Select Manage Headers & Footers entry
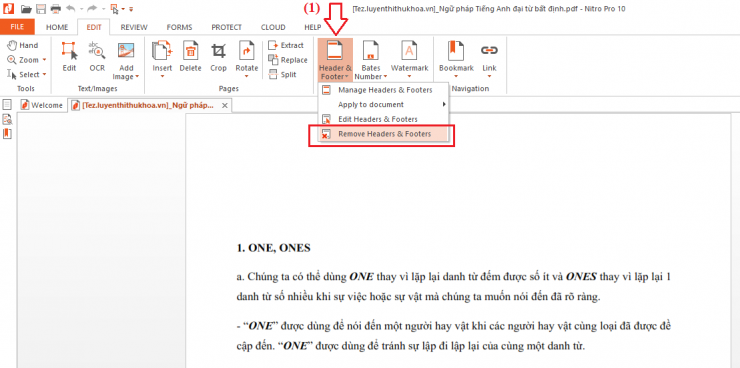Screen dimensions: 740x368 coord(384,90)
